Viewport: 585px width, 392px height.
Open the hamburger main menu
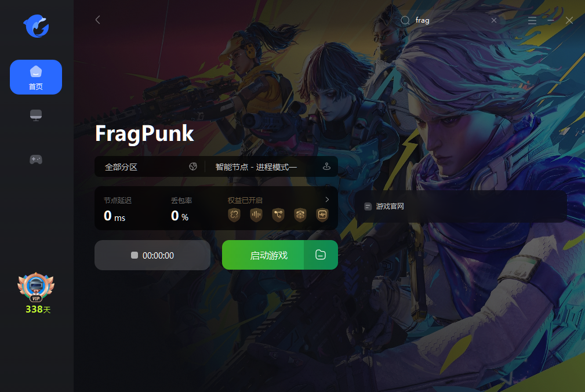click(x=532, y=20)
